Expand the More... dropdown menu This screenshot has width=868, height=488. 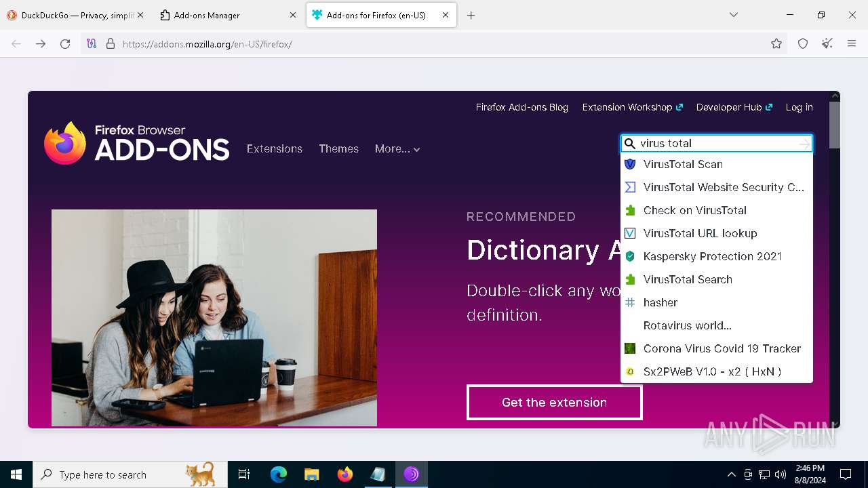point(397,149)
